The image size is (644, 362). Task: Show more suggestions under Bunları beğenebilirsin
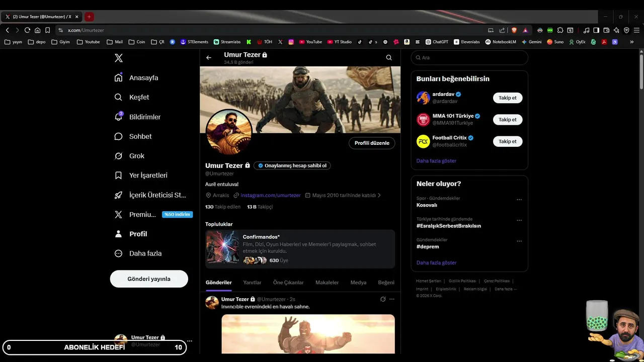tap(436, 161)
